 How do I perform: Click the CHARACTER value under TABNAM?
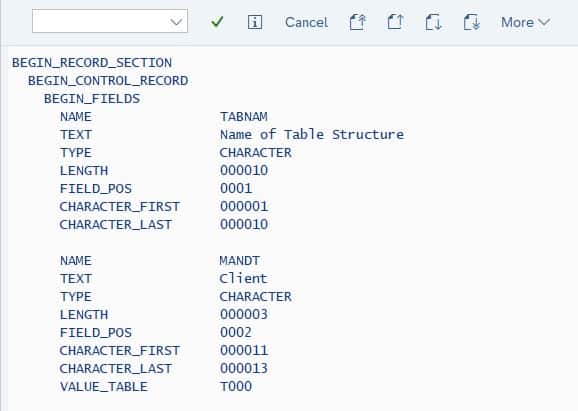tap(255, 153)
